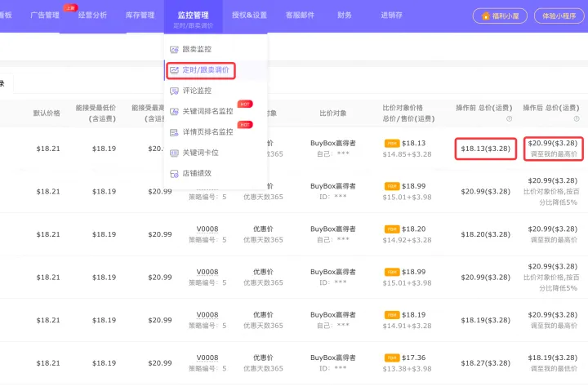The height and width of the screenshot is (391, 588).
Task: Click the 操作前 总价(运费) column header text
Action: (483, 108)
